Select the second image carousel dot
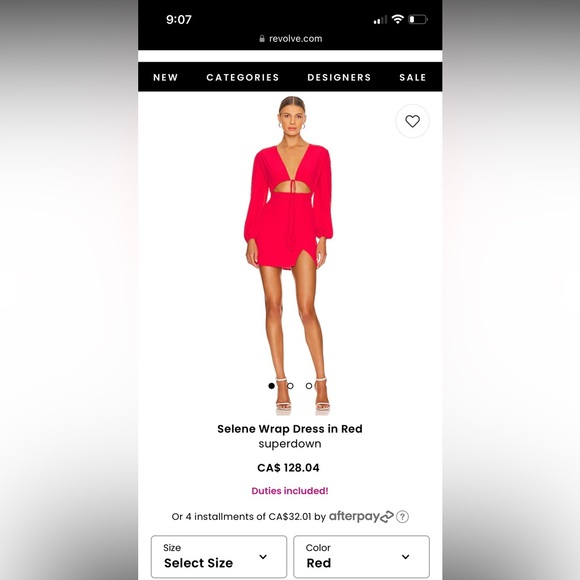 tap(290, 386)
